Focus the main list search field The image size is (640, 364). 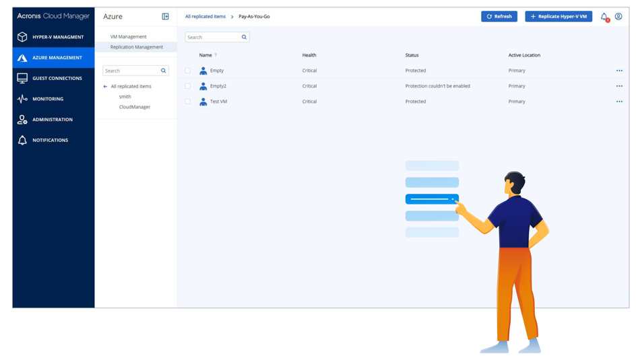(217, 37)
